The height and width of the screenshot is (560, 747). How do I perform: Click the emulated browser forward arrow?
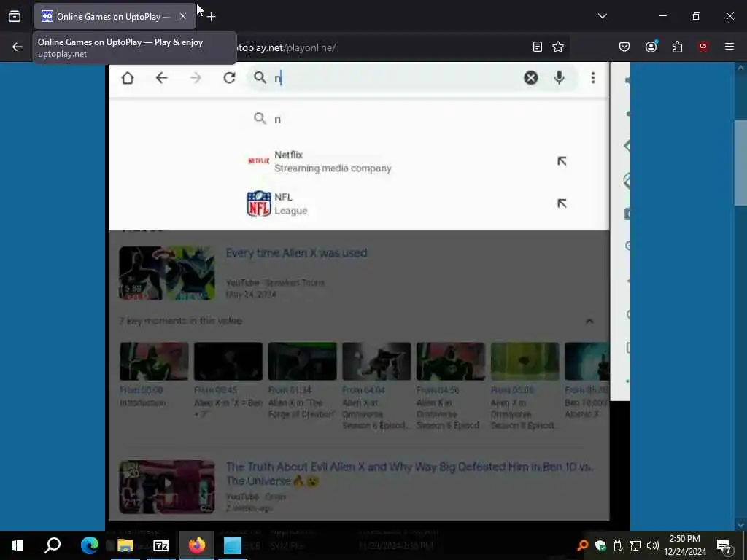tap(196, 77)
